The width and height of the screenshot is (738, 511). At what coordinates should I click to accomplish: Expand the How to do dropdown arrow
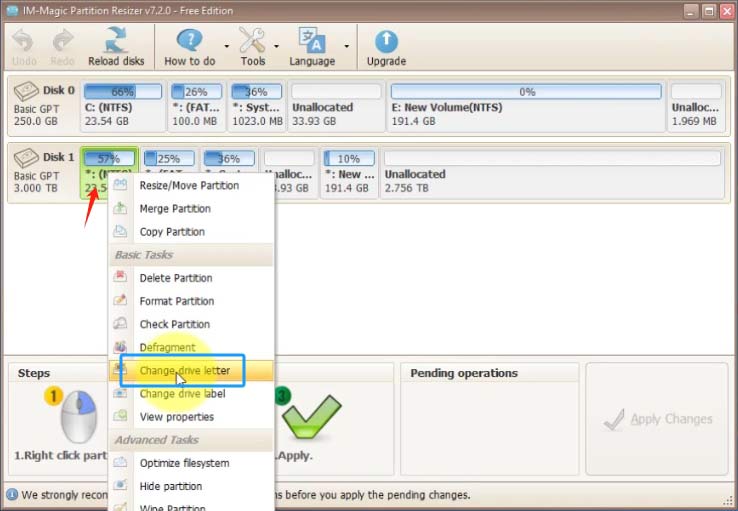coord(227,46)
